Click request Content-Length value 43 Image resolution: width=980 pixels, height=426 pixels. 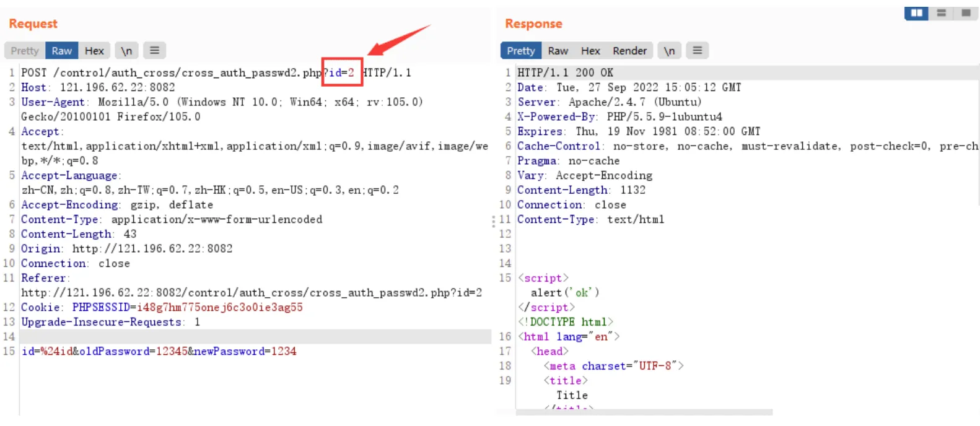point(130,234)
